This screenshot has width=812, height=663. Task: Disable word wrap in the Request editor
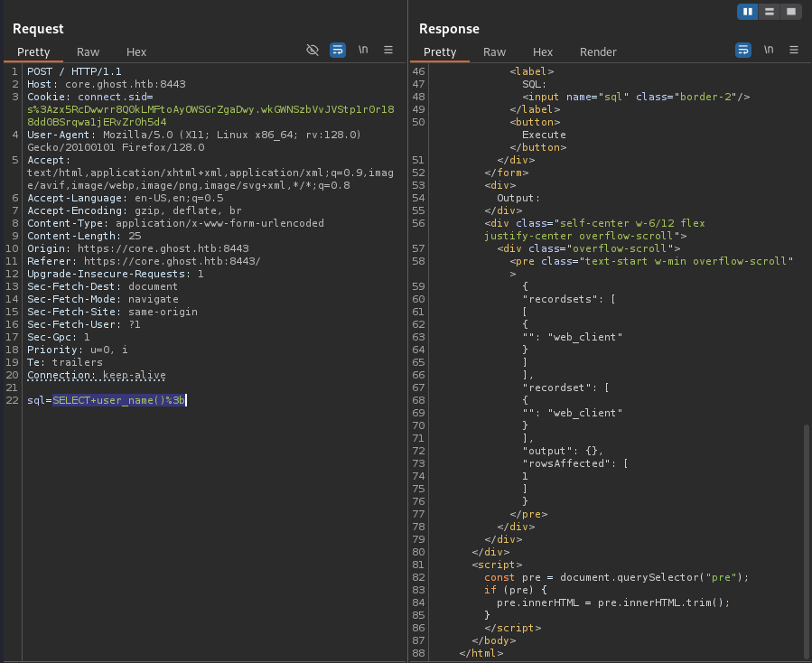338,51
